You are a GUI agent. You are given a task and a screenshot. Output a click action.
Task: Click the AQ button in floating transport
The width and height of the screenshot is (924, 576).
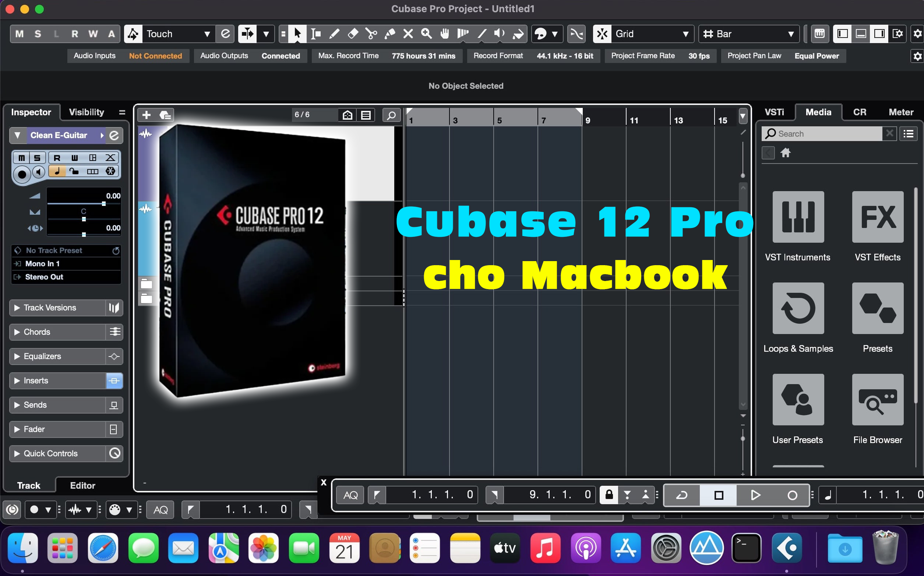coord(350,495)
